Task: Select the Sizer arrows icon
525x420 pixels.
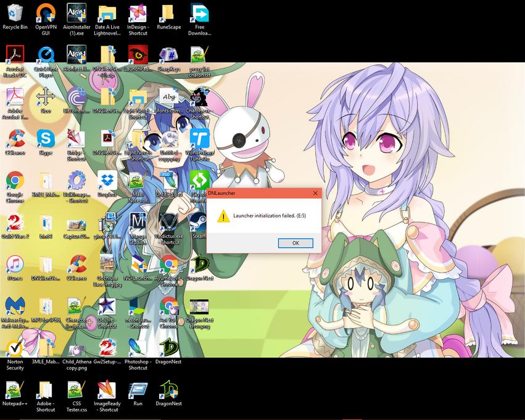Action: pos(46,96)
